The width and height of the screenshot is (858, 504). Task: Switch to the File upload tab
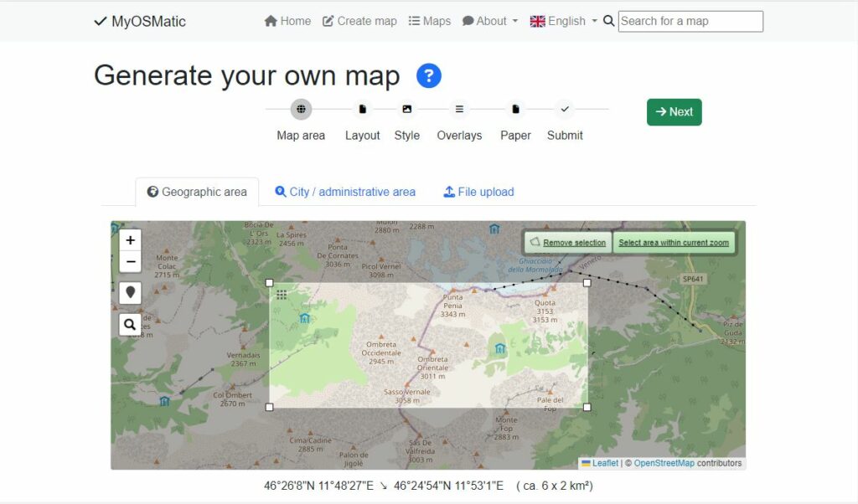[478, 192]
